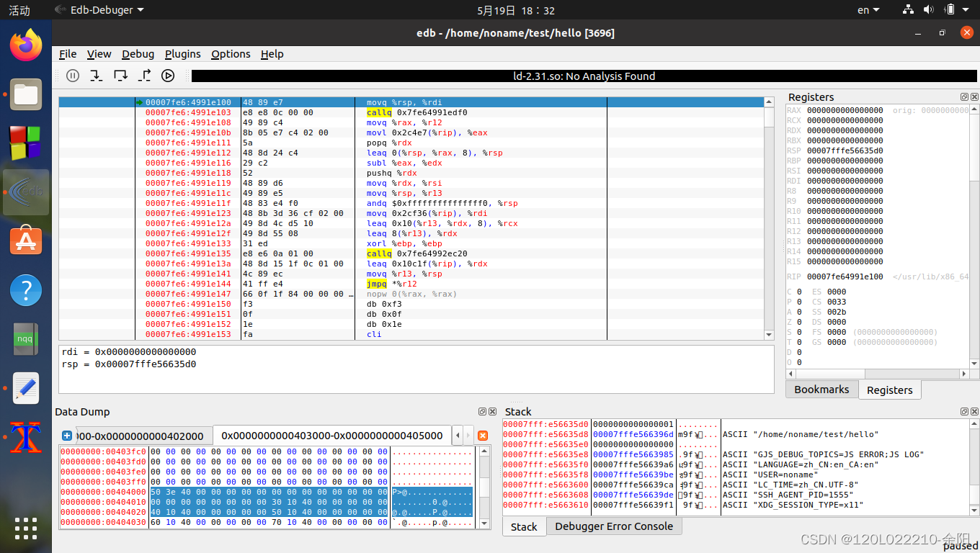Click the Step Into toolbar icon
Image resolution: width=980 pixels, height=553 pixels.
(x=96, y=76)
